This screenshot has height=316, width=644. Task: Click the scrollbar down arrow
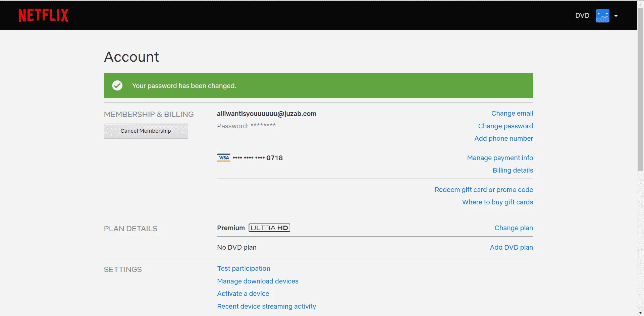point(640,313)
